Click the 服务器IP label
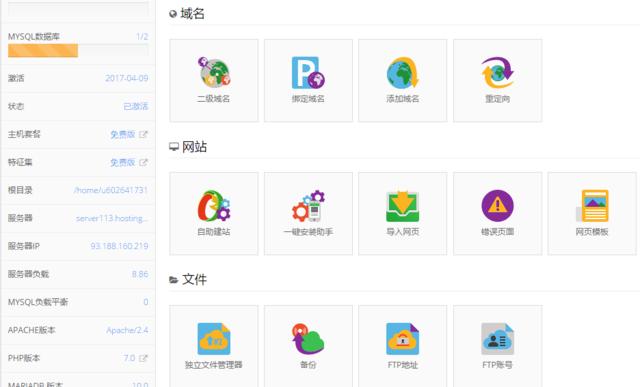Image resolution: width=640 pixels, height=387 pixels. click(x=24, y=246)
